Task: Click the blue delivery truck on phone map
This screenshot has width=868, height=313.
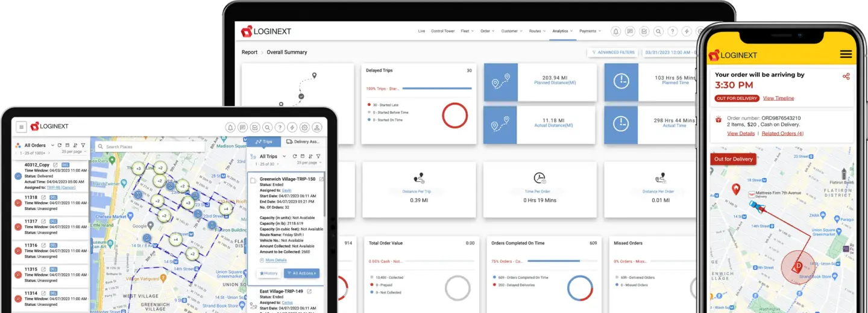Action: (756, 206)
